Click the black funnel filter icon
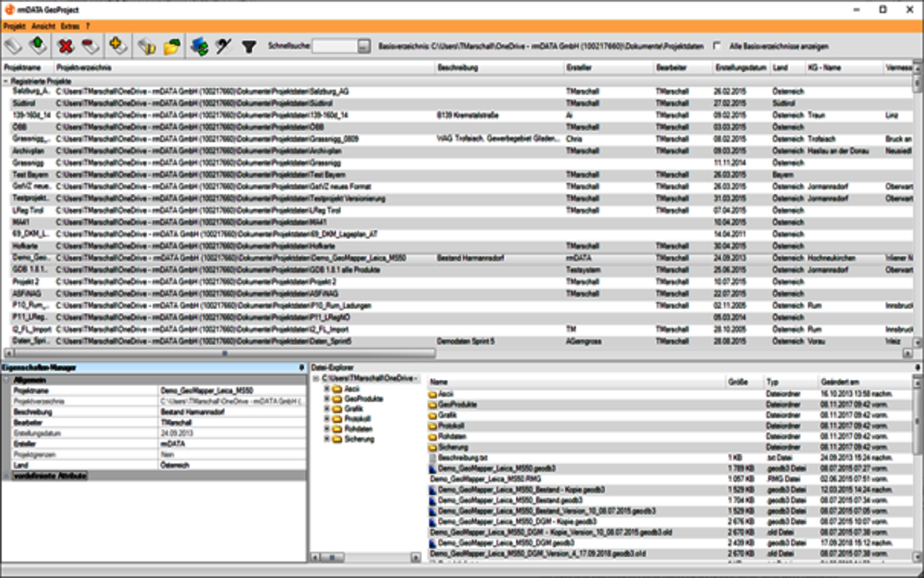The height and width of the screenshot is (578, 924). tap(249, 46)
